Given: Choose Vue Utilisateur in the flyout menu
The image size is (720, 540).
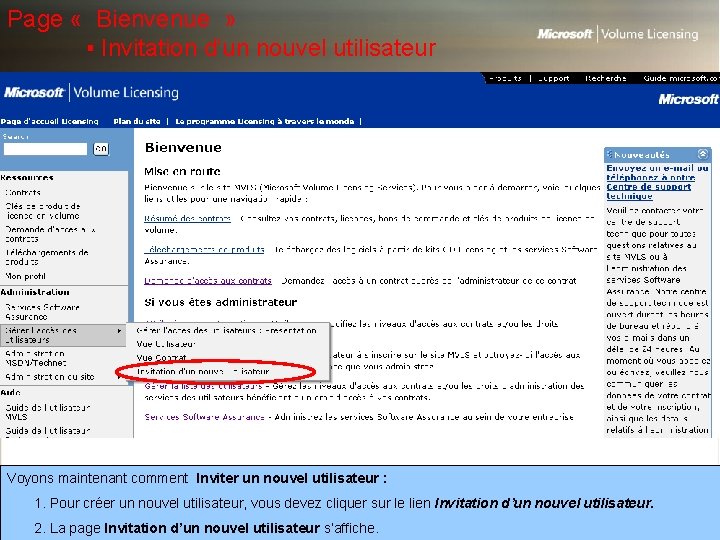Looking at the screenshot, I should tap(166, 343).
